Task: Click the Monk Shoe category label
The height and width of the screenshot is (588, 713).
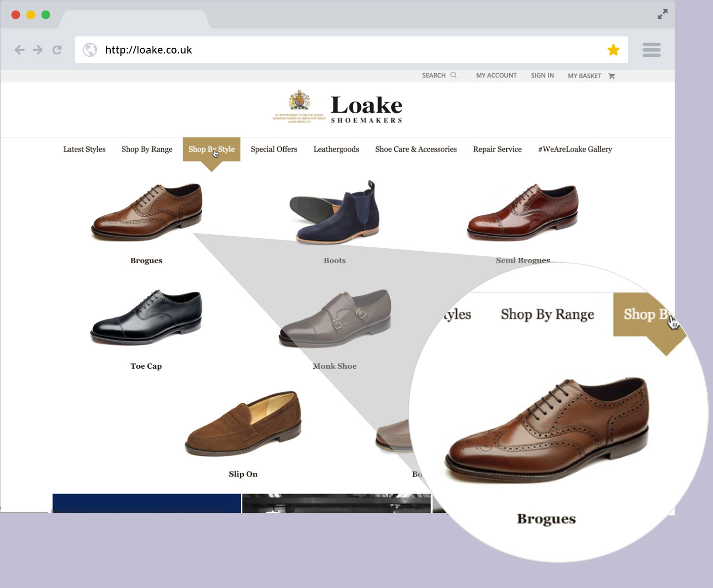Action: pyautogui.click(x=335, y=366)
